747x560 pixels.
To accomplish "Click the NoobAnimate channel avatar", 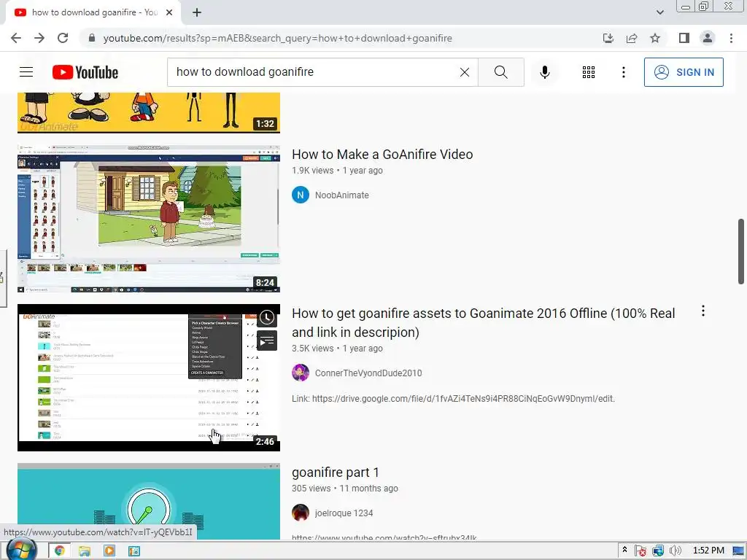I will (x=300, y=195).
